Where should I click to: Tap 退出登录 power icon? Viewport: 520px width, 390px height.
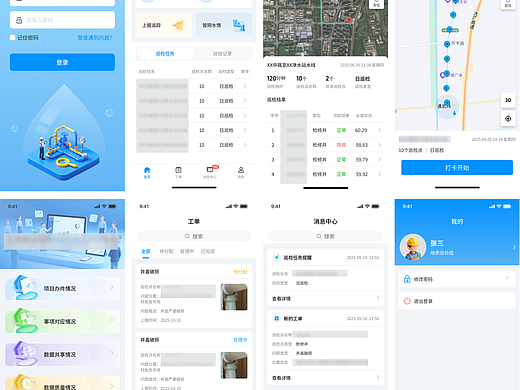(x=407, y=301)
